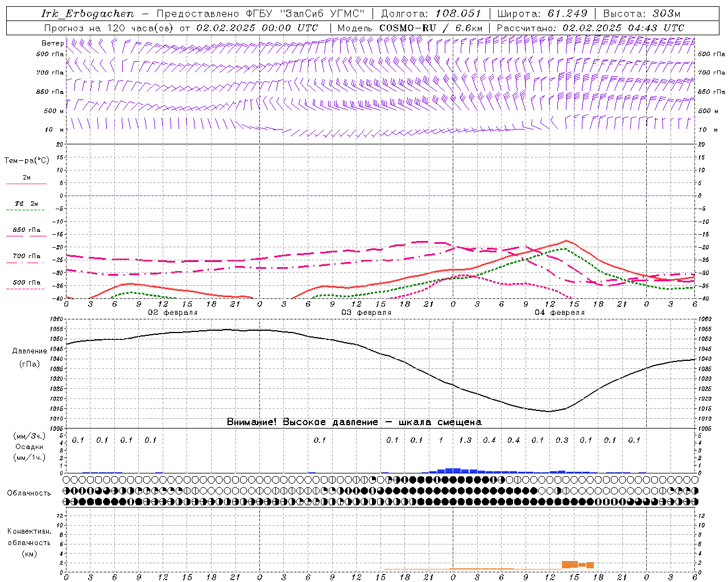The width and height of the screenshot is (728, 582).
Task: Click the Давление pressure panel label
Action: pyautogui.click(x=30, y=351)
